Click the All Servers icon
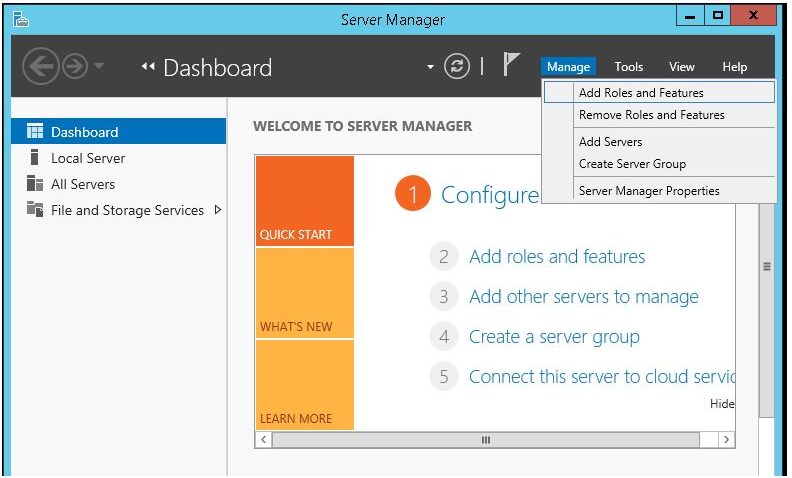792x478 pixels. [x=35, y=183]
